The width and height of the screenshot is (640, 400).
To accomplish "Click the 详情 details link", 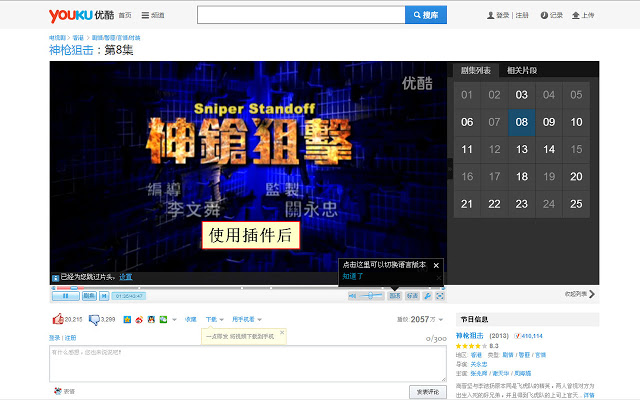I will point(589,395).
